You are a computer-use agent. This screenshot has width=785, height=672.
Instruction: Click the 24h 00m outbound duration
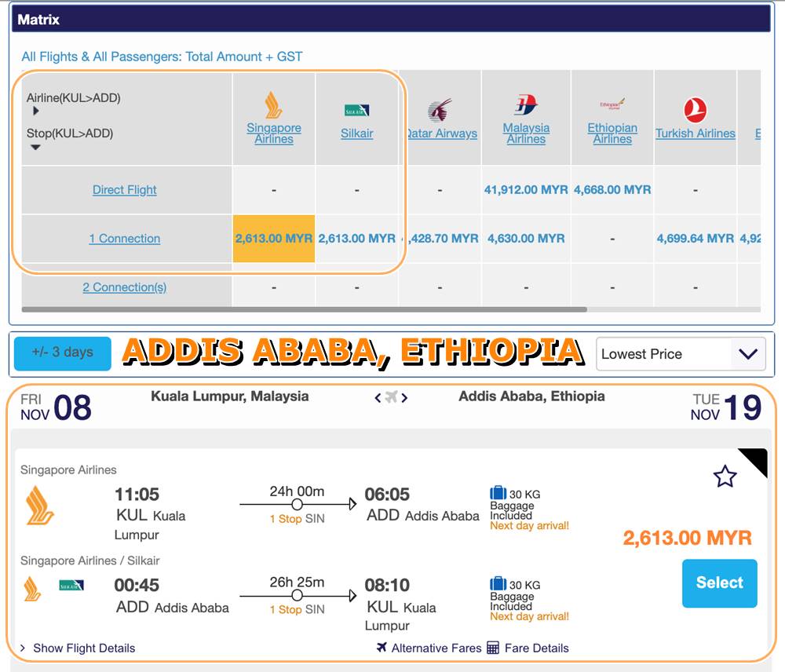pyautogui.click(x=297, y=491)
